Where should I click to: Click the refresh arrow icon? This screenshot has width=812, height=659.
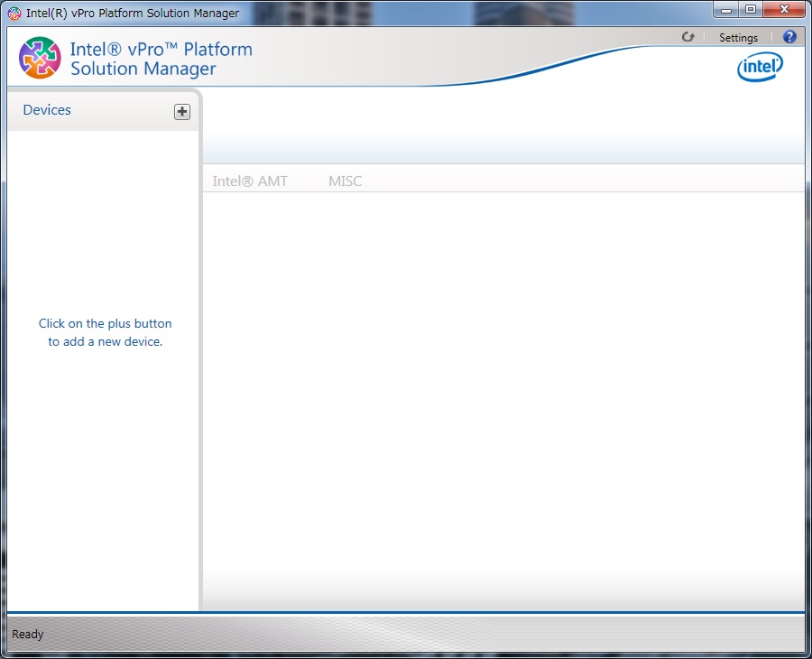point(687,37)
